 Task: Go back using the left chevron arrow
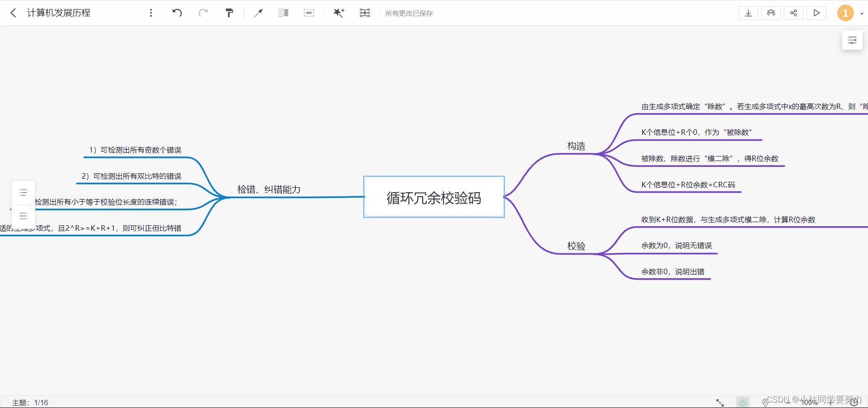click(14, 13)
